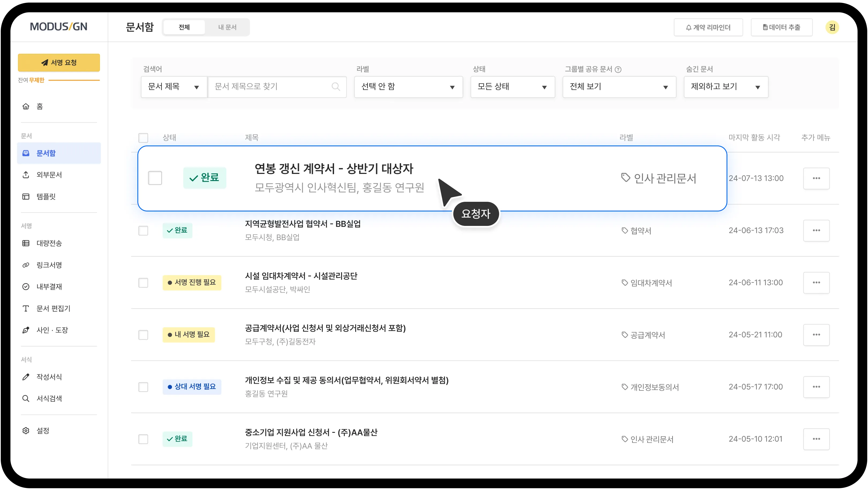This screenshot has height=492, width=868.
Task: Check the 지역균형발전사업 협약서 row checkbox
Action: (x=143, y=230)
